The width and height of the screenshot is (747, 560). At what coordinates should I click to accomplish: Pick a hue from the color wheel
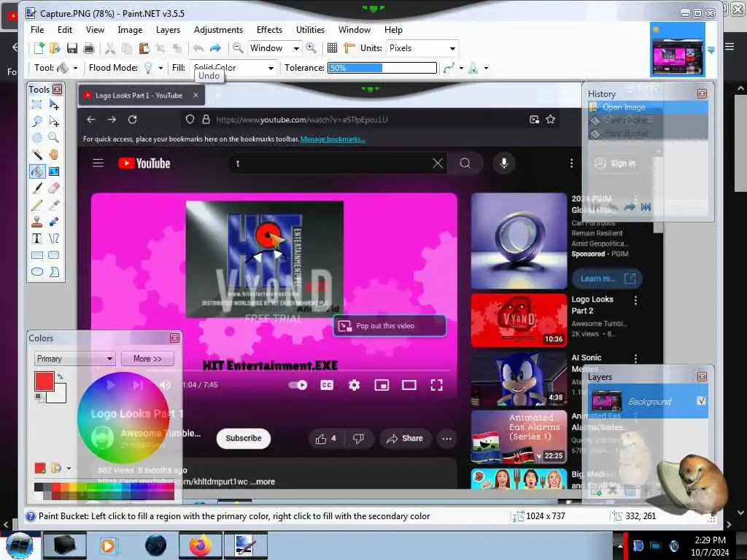click(123, 418)
